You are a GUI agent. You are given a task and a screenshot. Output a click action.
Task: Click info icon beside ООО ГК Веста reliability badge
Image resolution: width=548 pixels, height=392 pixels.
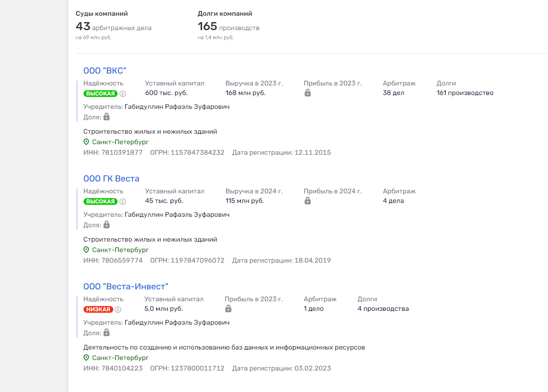123,201
